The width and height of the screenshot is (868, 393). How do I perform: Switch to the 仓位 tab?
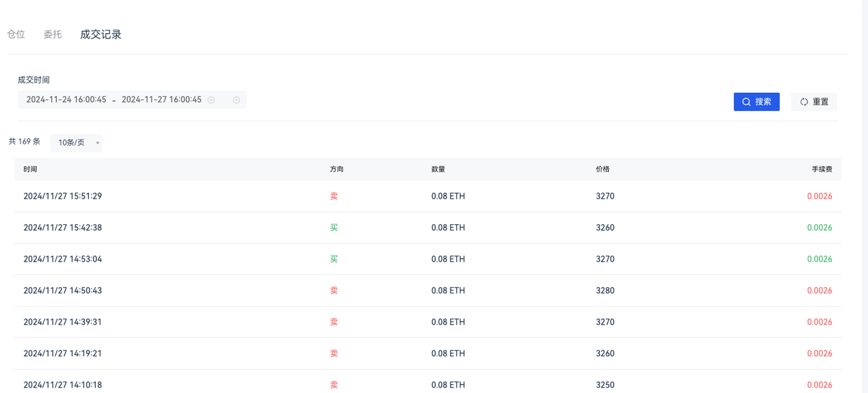[16, 35]
